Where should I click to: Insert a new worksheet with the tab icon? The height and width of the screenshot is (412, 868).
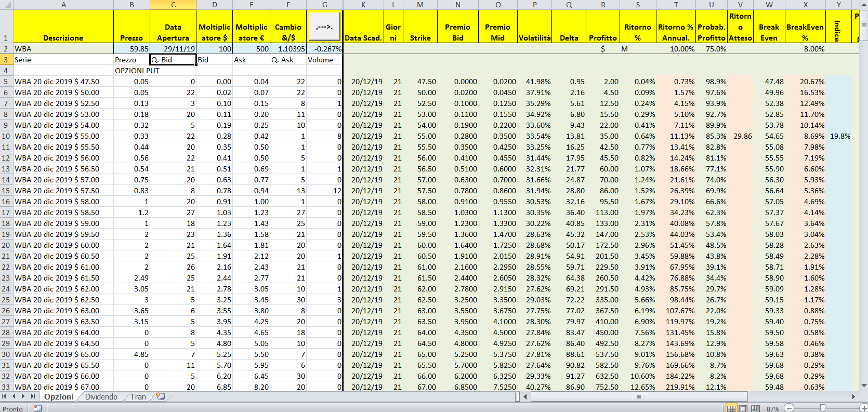coord(161,396)
